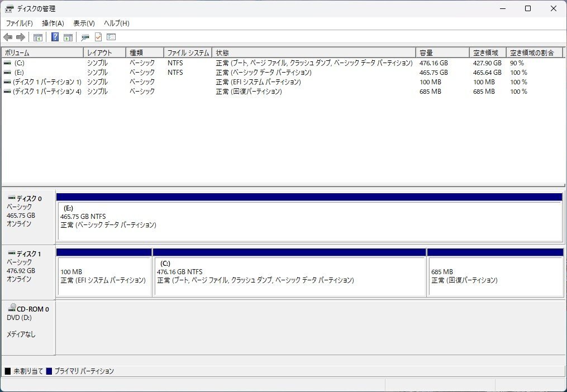The image size is (567, 392).
Task: Click the CD-ROM 0 drive icon
Action: pyautogui.click(x=11, y=308)
